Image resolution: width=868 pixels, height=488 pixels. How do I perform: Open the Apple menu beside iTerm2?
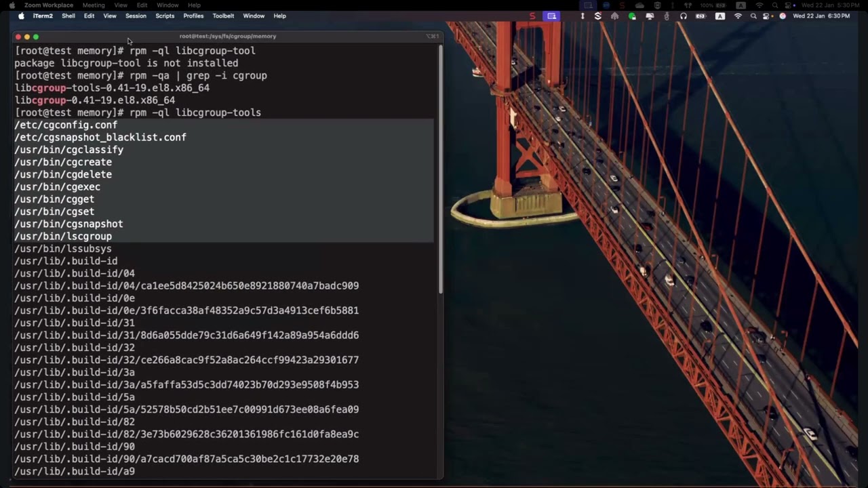point(21,16)
